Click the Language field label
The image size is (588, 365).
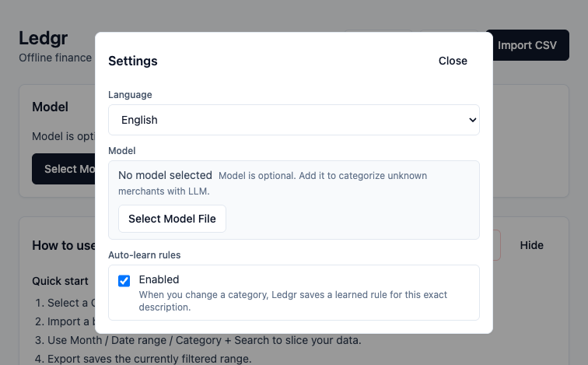pos(130,94)
